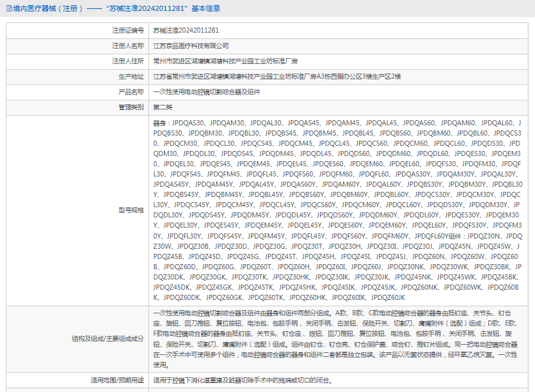The height and width of the screenshot is (392, 535).
Task: Click the document icon in the header
Action: pos(9,8)
